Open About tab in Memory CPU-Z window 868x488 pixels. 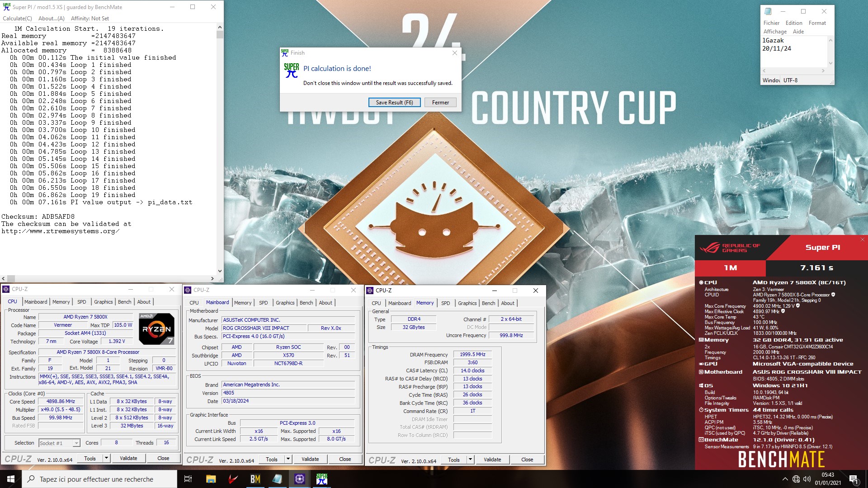tap(508, 303)
